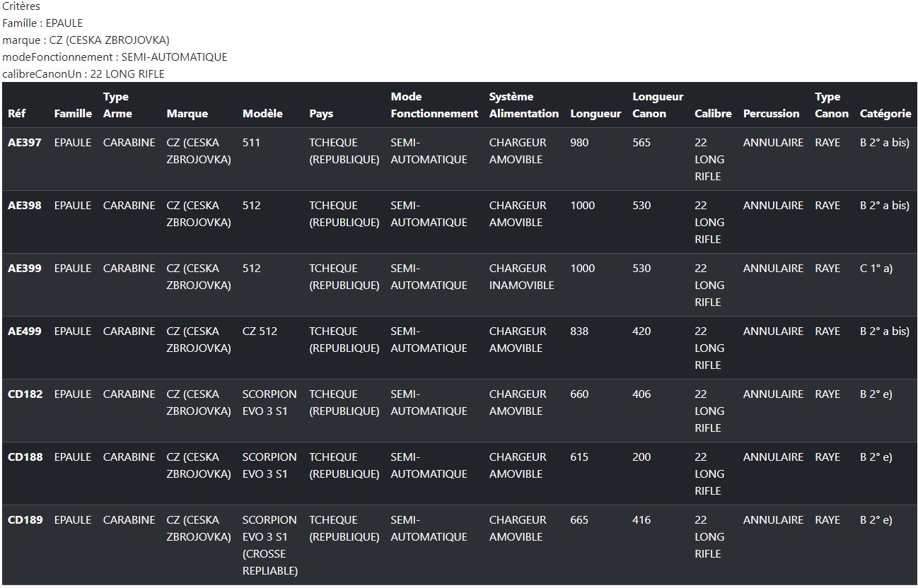Click criterion 'modeFonctionnement : SEMI-AUTOMATIQUE'
The width and height of the screenshot is (918, 588).
(x=115, y=57)
